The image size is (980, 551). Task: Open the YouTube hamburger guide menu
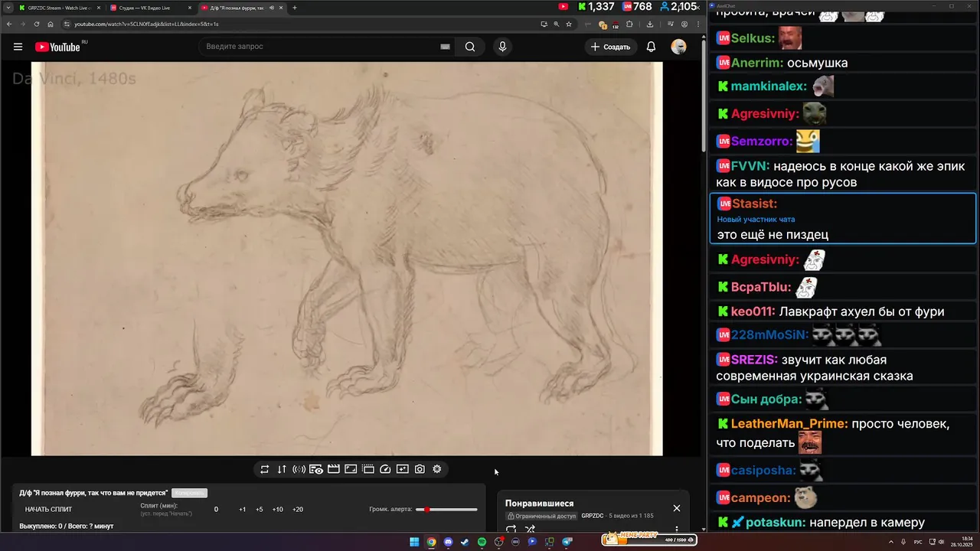(x=18, y=47)
